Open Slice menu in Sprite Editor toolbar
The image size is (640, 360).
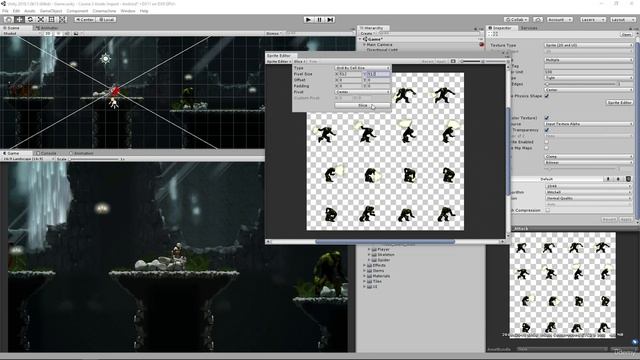300,62
